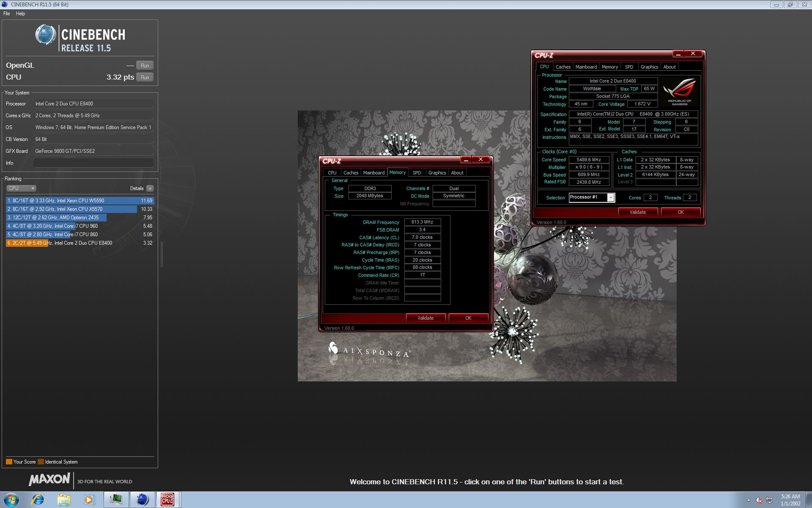812x508 pixels.
Task: Switch to Caches tab in Memory CPU-Z window
Action: [x=351, y=173]
